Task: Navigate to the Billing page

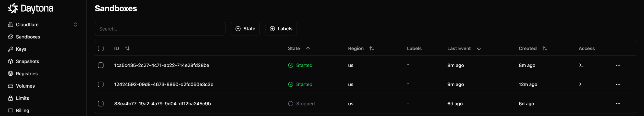Action: pyautogui.click(x=23, y=111)
